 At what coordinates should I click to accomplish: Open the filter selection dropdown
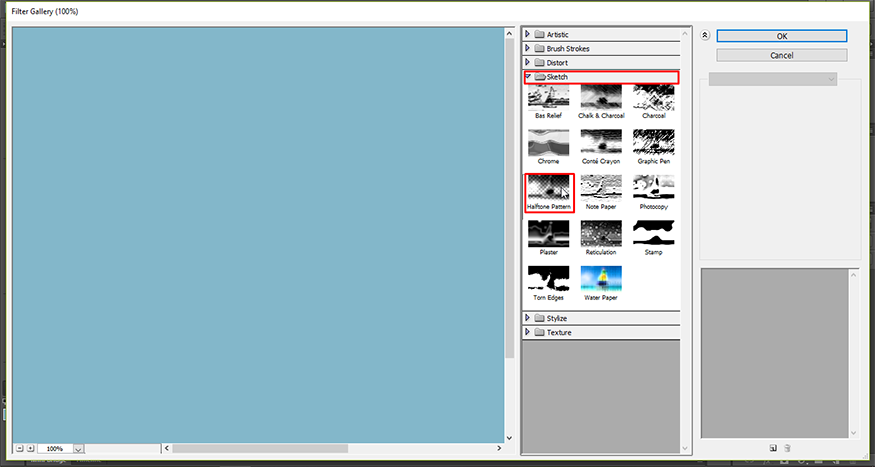(x=773, y=80)
